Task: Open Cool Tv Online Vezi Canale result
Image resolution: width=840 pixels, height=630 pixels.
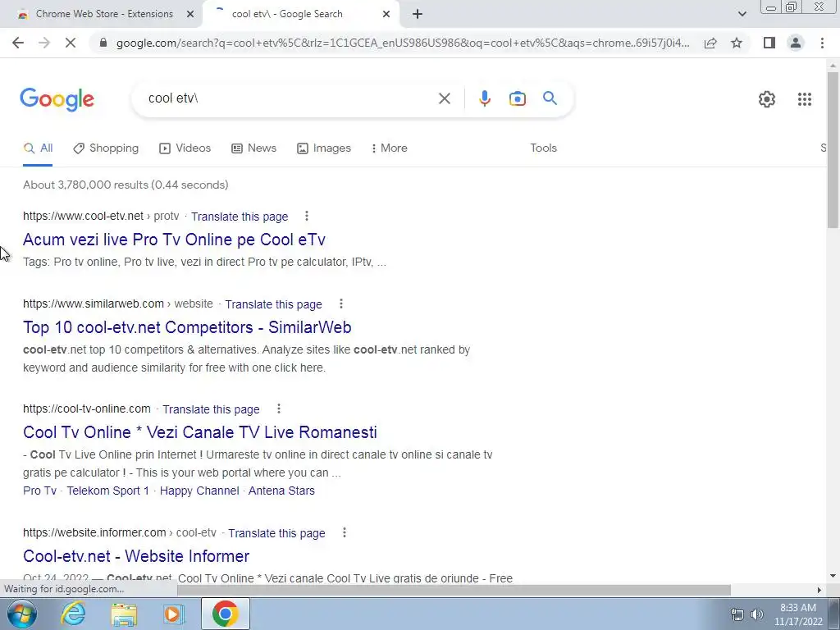Action: click(x=200, y=432)
